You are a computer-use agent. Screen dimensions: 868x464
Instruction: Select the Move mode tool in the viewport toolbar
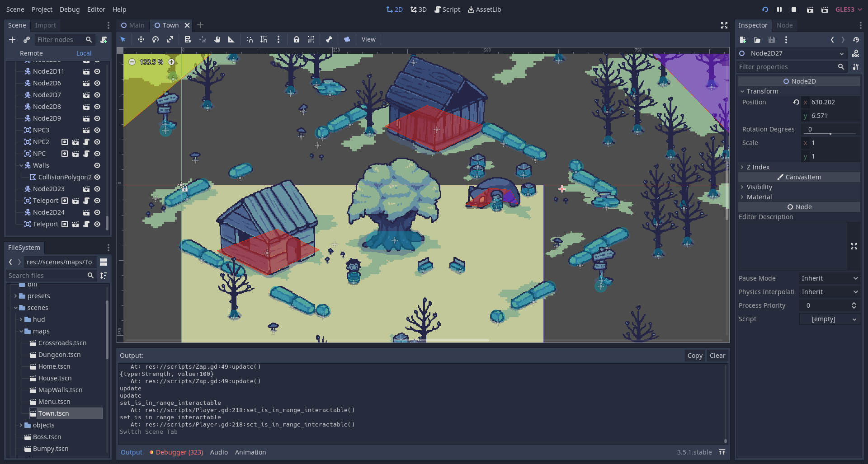tap(141, 40)
